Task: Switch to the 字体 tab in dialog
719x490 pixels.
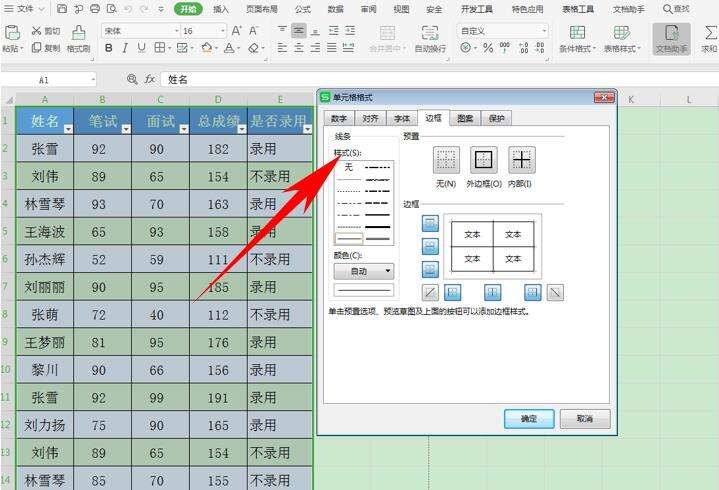Action: click(401, 118)
